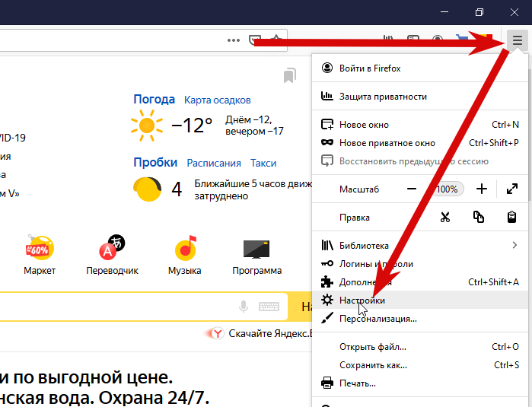The width and height of the screenshot is (532, 407).
Task: Click the Днём −12, вечером −17 forecast
Action: pyautogui.click(x=254, y=126)
